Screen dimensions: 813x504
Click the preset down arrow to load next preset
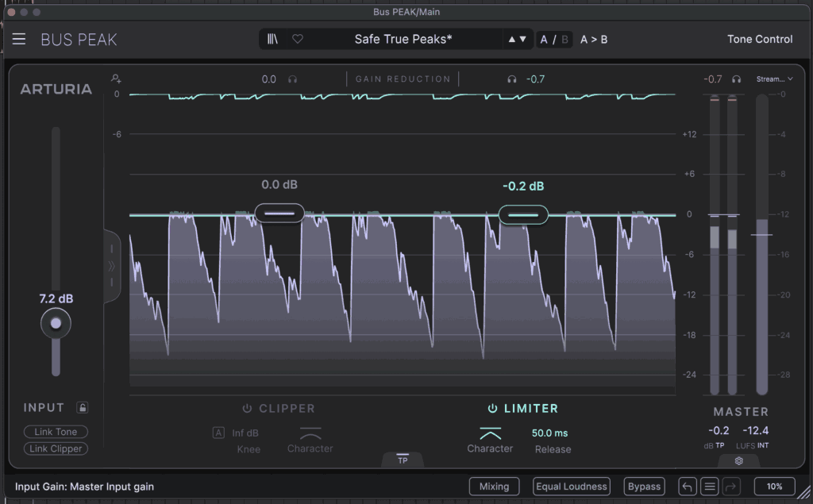coord(524,39)
